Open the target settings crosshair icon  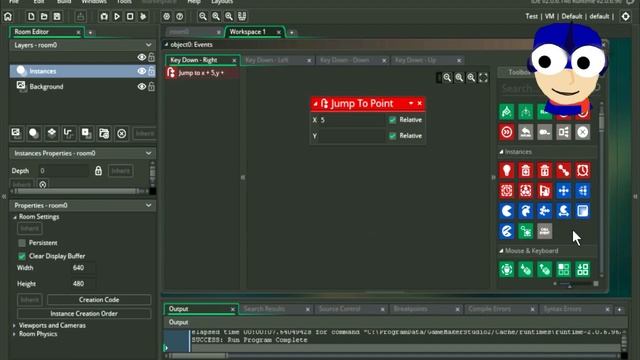pos(625,17)
